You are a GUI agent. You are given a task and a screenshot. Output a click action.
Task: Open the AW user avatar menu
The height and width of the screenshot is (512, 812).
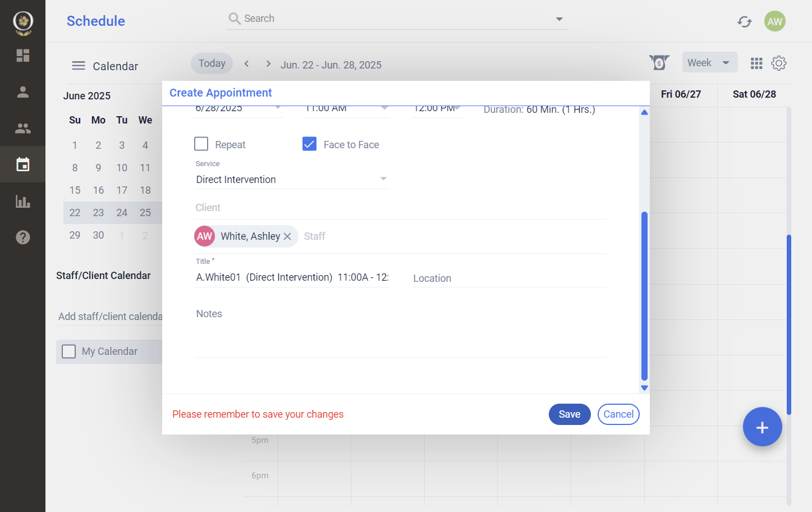[x=775, y=21]
